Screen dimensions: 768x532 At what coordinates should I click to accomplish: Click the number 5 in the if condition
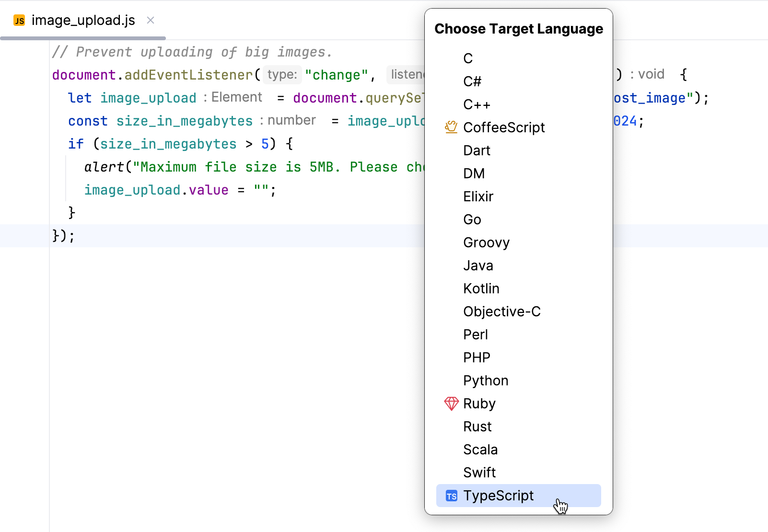coord(265,144)
